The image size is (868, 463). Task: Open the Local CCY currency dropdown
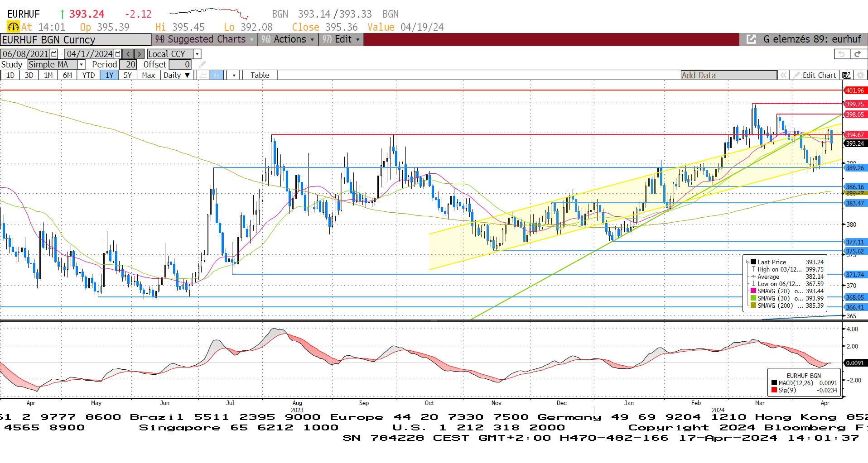click(197, 54)
